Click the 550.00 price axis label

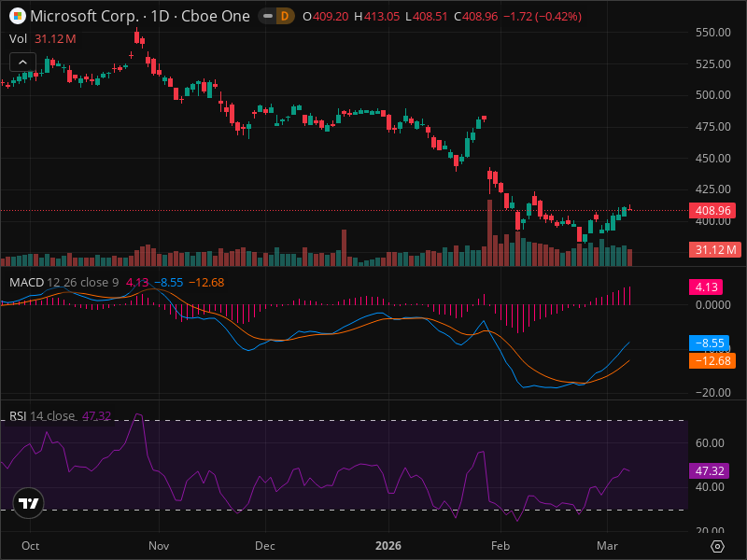click(x=713, y=33)
